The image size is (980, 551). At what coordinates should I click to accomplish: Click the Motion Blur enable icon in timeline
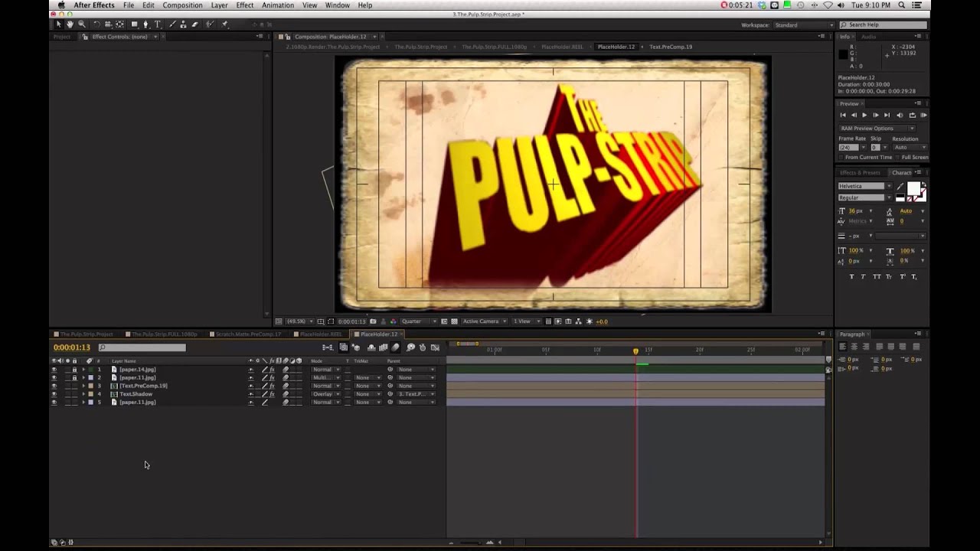396,347
